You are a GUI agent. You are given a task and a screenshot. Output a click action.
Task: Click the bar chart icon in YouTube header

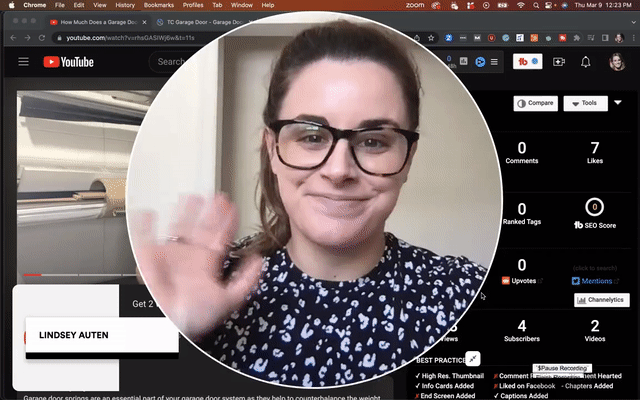tap(464, 61)
